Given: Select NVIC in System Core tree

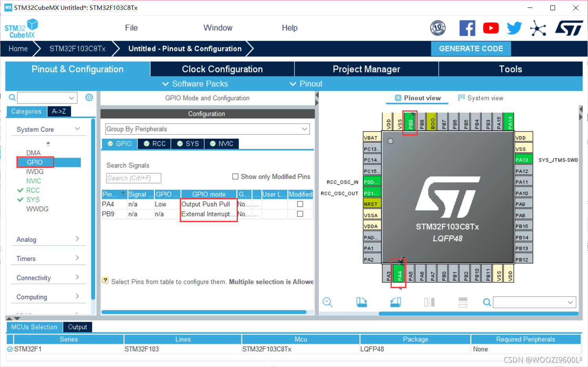Looking at the screenshot, I should (x=34, y=181).
